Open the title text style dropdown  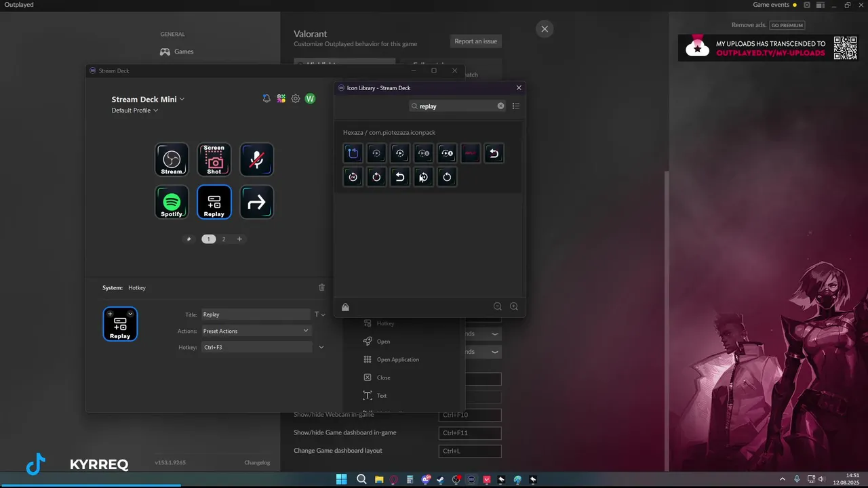pyautogui.click(x=320, y=314)
